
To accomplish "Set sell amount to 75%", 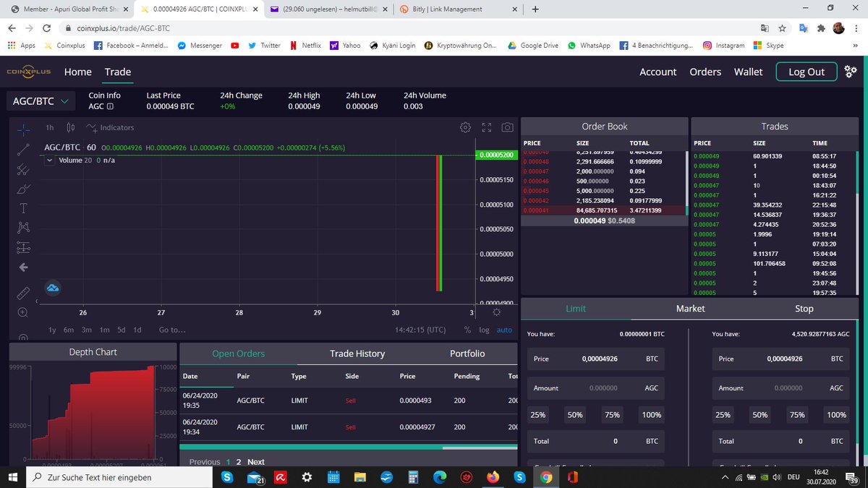I will coord(797,415).
